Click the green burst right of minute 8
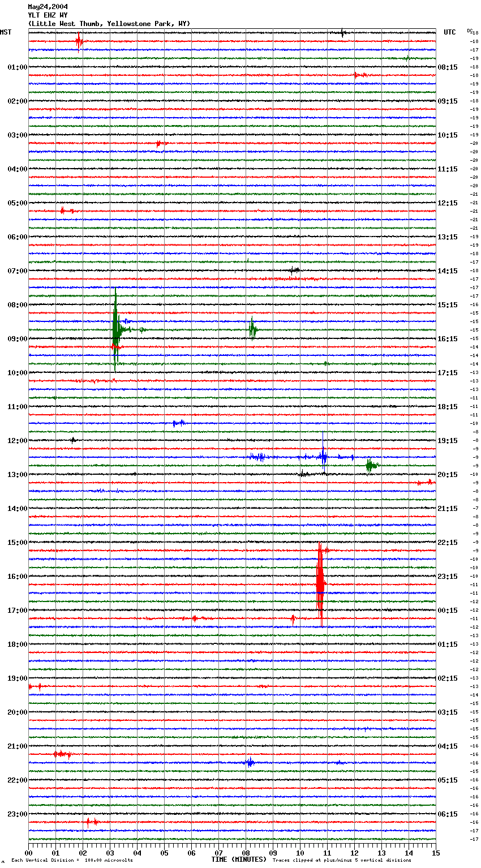 pos(252,329)
